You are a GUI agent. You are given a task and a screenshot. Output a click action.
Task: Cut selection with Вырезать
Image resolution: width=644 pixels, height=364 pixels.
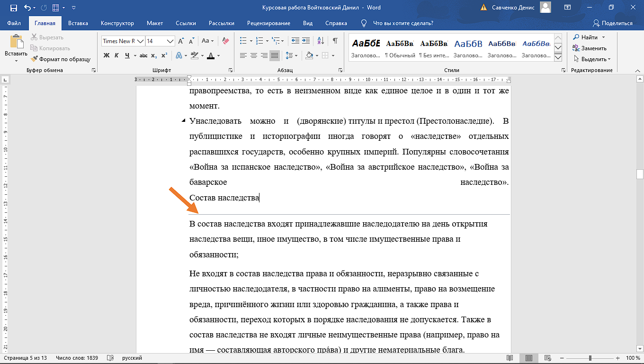tap(47, 37)
